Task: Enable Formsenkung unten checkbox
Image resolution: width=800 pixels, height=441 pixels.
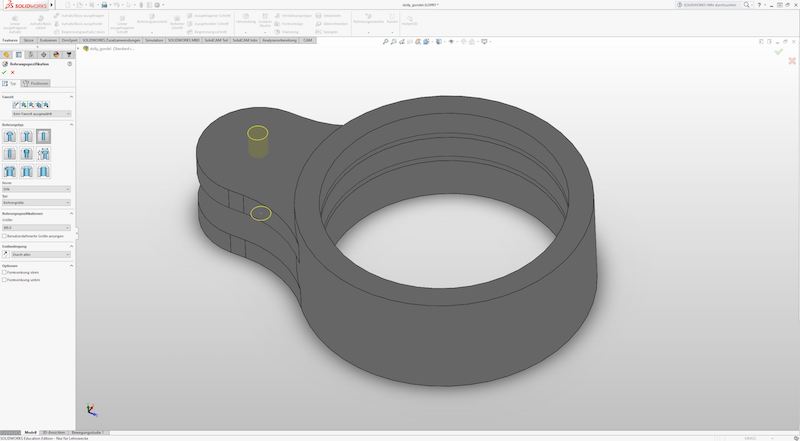Action: tap(4, 280)
